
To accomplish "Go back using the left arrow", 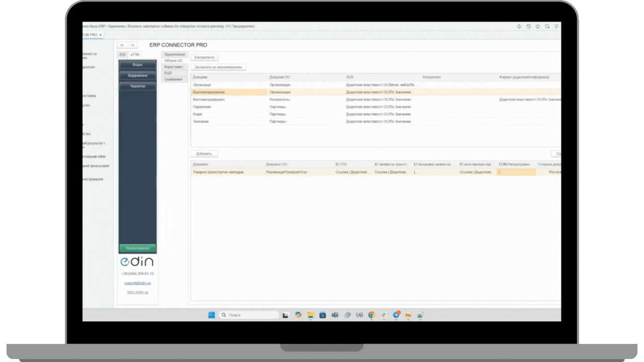I will pyautogui.click(x=121, y=45).
